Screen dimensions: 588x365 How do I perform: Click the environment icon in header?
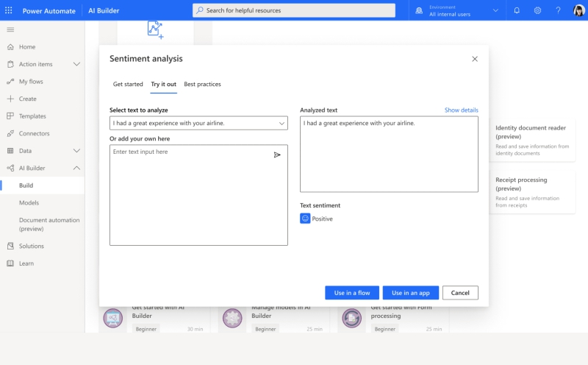419,10
